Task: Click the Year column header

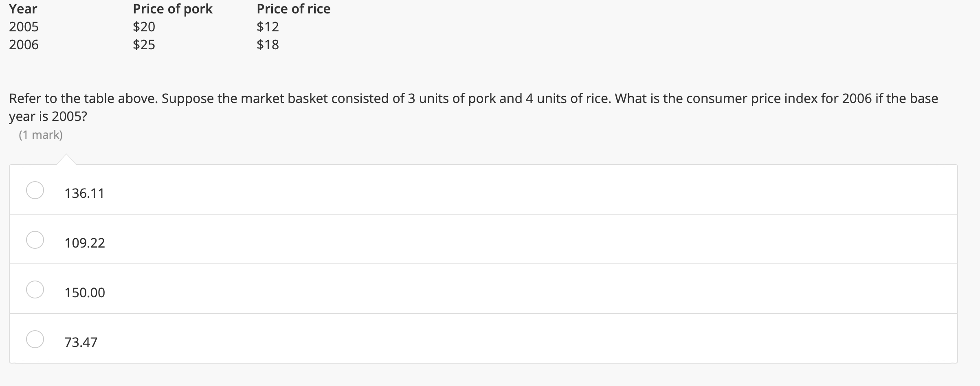Action: [23, 9]
